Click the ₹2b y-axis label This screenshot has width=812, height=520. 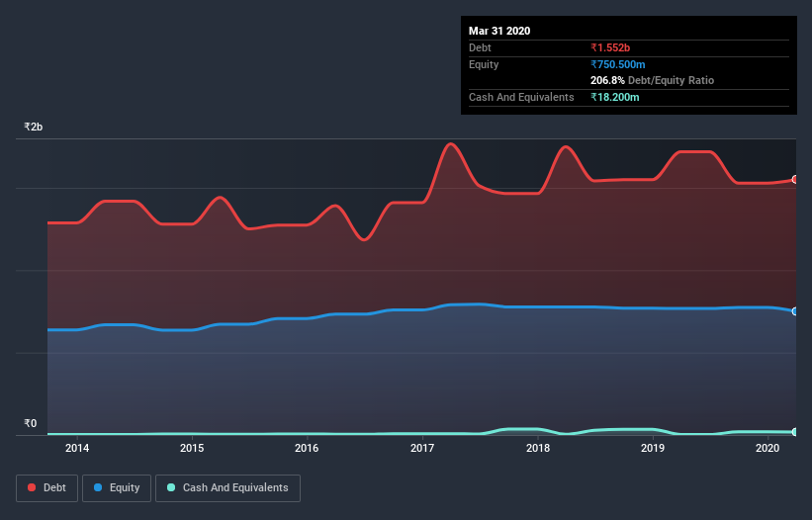[x=34, y=127]
